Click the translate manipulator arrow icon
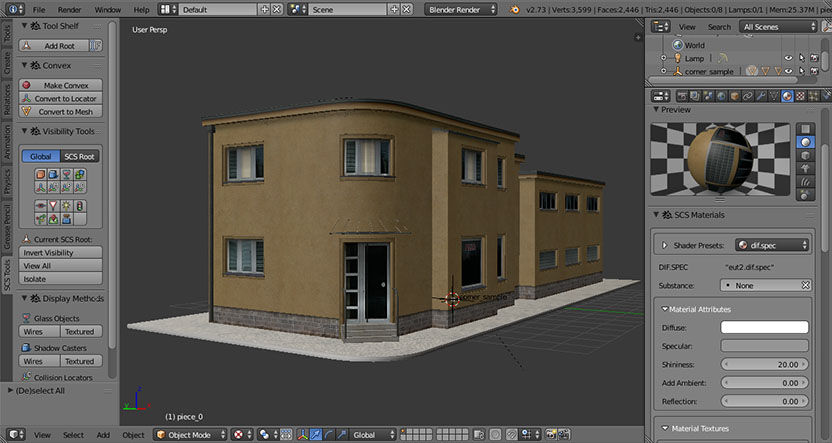Screen dimensions: 832x443 tap(316, 435)
